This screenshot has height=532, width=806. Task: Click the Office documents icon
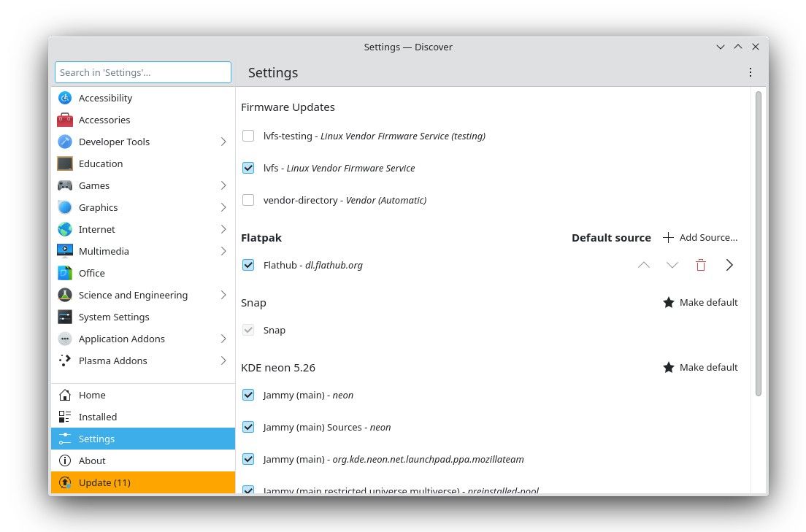65,273
